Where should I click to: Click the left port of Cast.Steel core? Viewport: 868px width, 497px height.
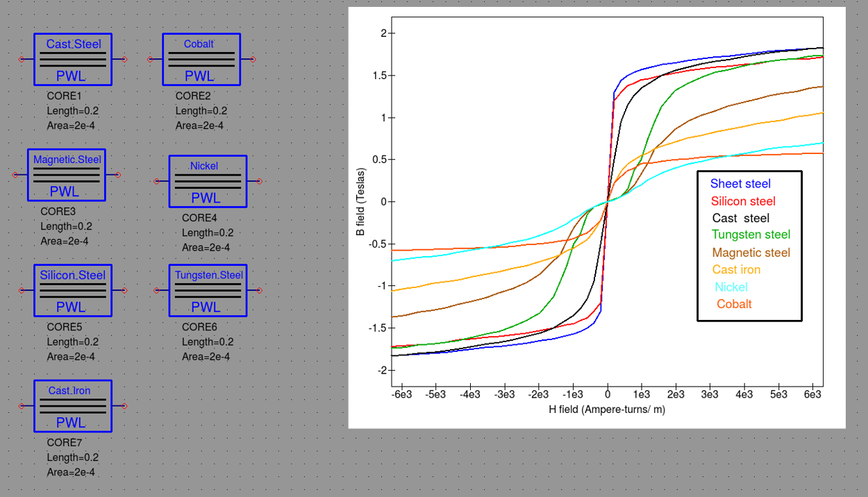[22, 59]
